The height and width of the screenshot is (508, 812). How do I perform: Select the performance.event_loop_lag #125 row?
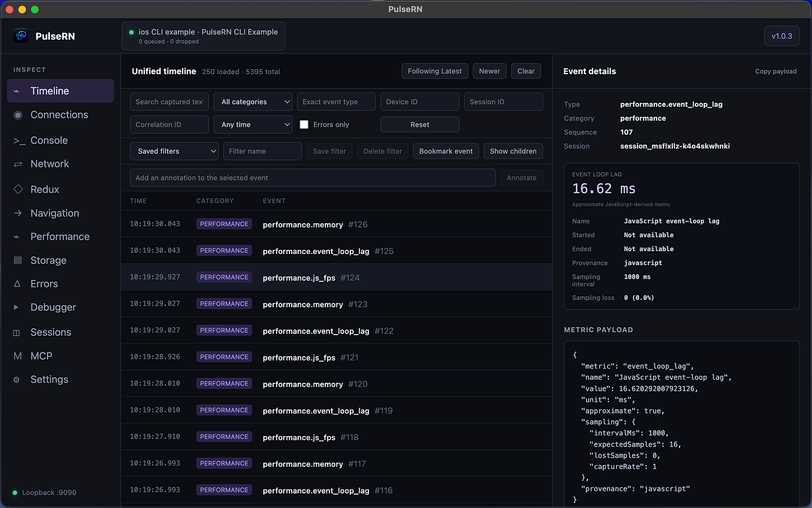336,251
